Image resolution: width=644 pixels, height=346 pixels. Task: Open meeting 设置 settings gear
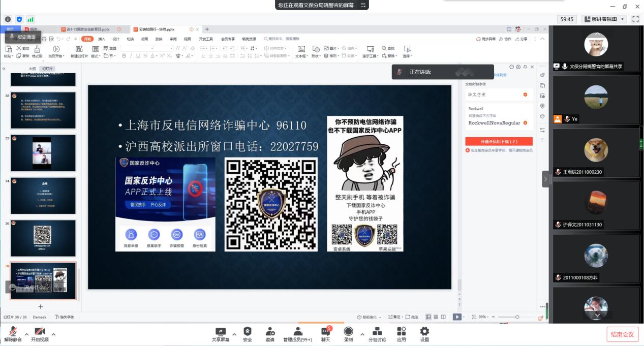tap(424, 334)
